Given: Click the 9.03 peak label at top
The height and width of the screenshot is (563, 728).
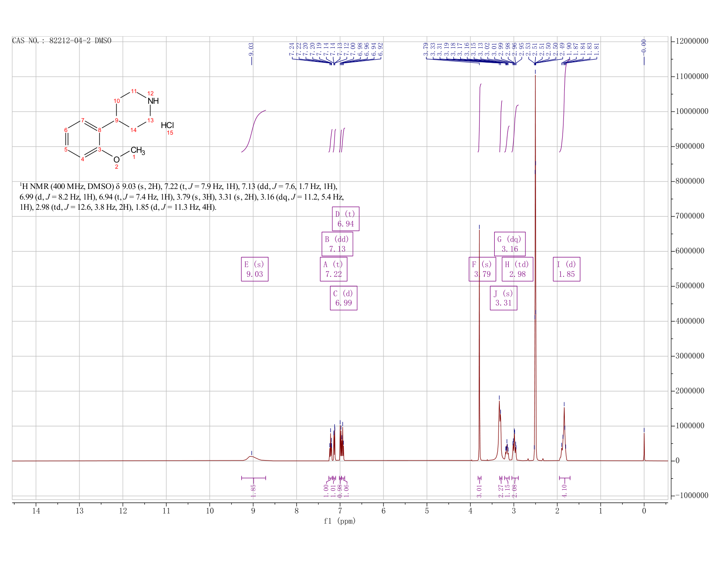Looking at the screenshot, I should click(251, 49).
